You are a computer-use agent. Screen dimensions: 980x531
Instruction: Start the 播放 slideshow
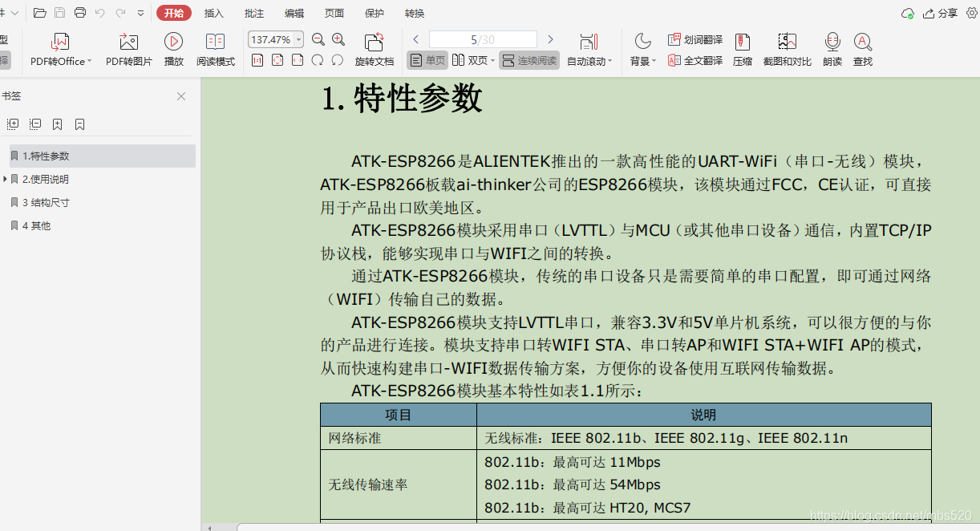pos(173,51)
